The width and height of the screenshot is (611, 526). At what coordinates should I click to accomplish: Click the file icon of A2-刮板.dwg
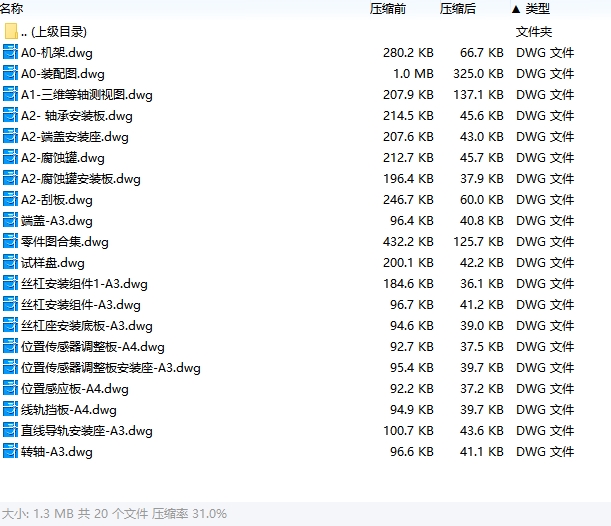pyautogui.click(x=10, y=199)
